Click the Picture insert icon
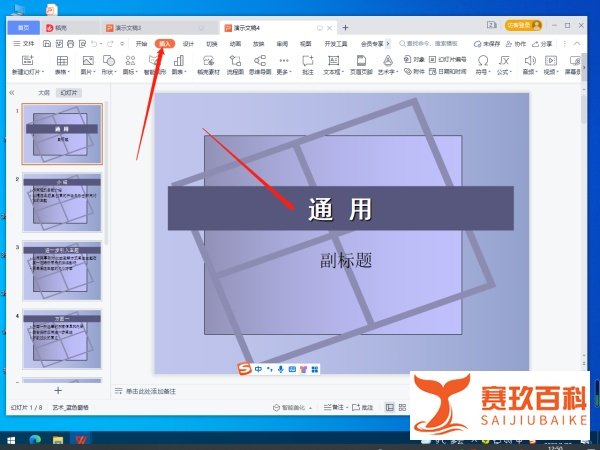The height and width of the screenshot is (450, 600). click(88, 60)
